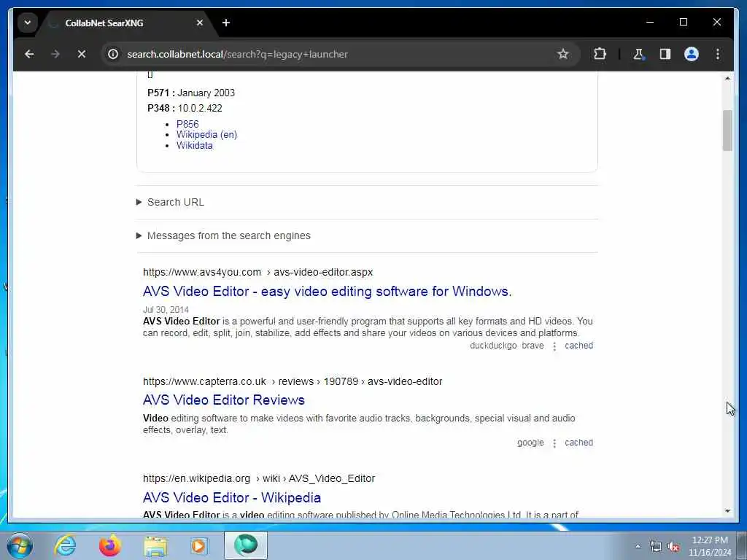Viewport: 747px width, 560px height.
Task: Open the Wikipedia (en) link
Action: (206, 135)
